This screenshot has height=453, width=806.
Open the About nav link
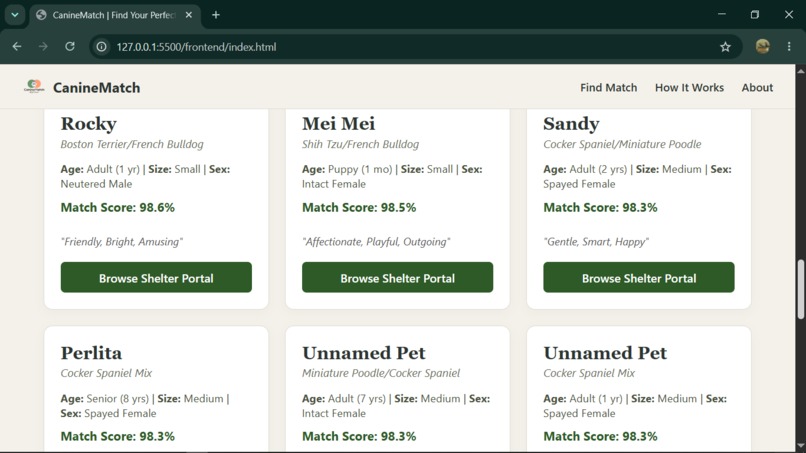(757, 88)
